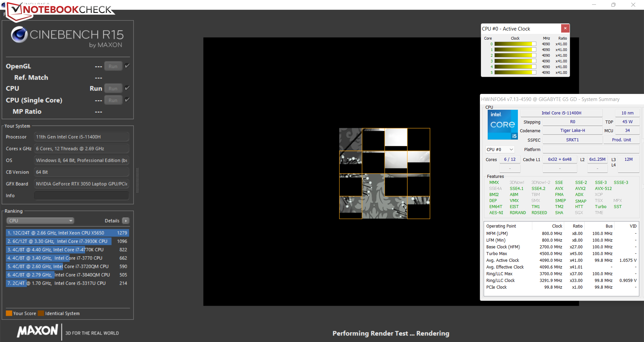Click the Cinebench R15 logo icon
This screenshot has height=342, width=644.
coord(19,35)
